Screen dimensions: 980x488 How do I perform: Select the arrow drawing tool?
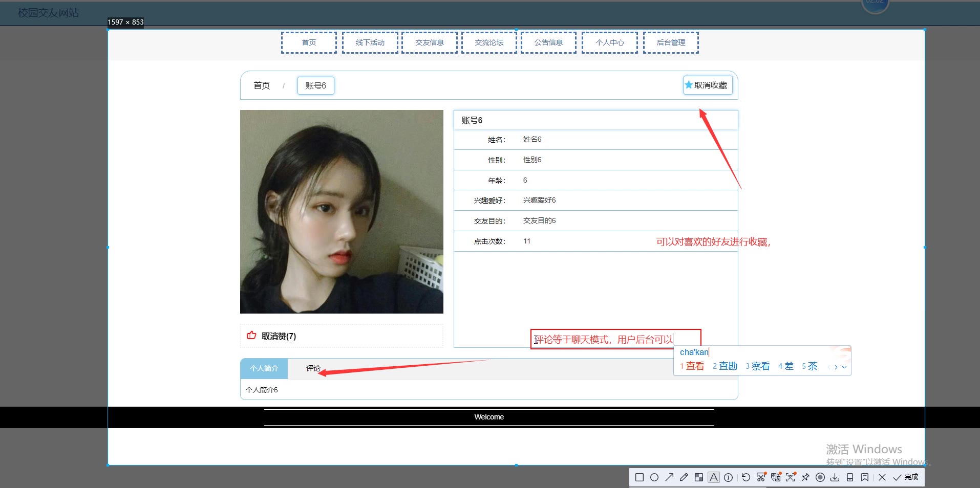[669, 477]
